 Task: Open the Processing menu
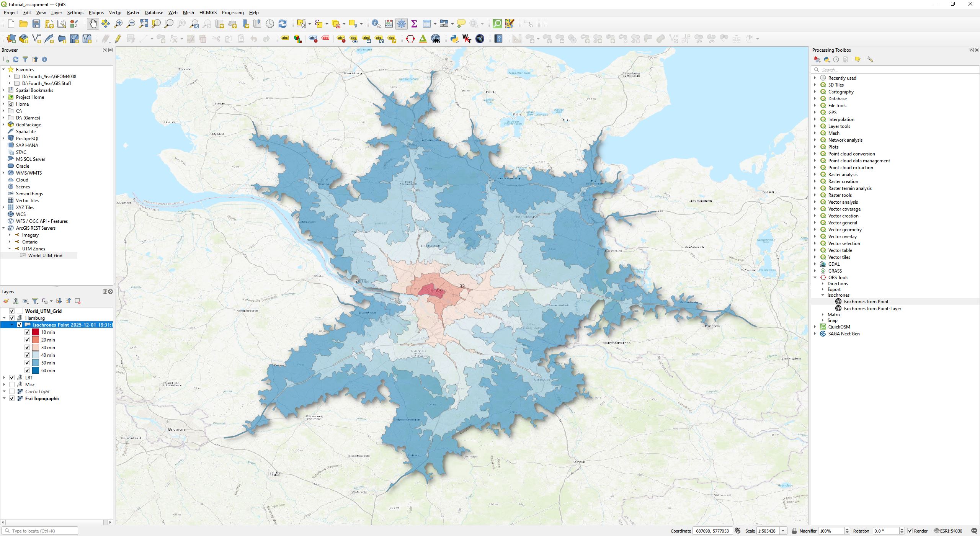(x=232, y=13)
